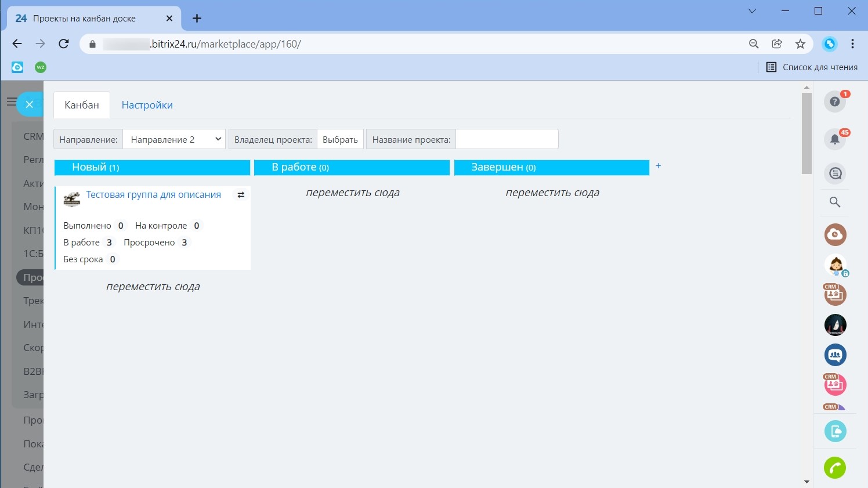
Task: Open the help question mark icon
Action: pyautogui.click(x=835, y=102)
